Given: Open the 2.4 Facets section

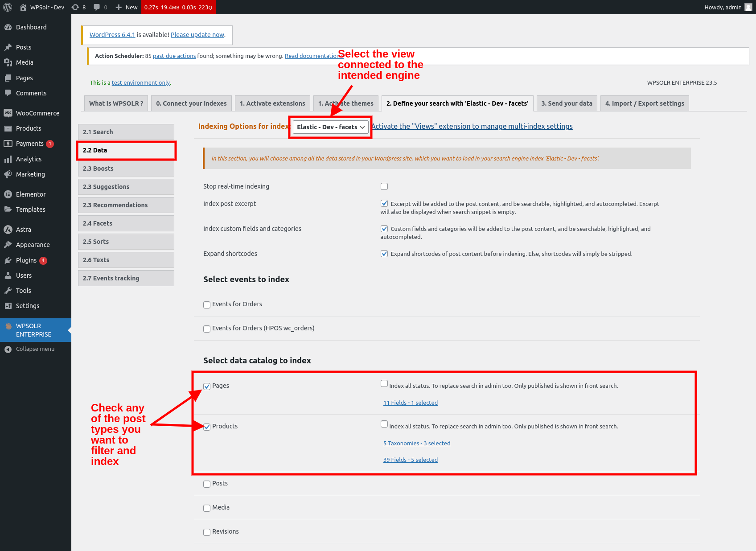Looking at the screenshot, I should coord(126,223).
